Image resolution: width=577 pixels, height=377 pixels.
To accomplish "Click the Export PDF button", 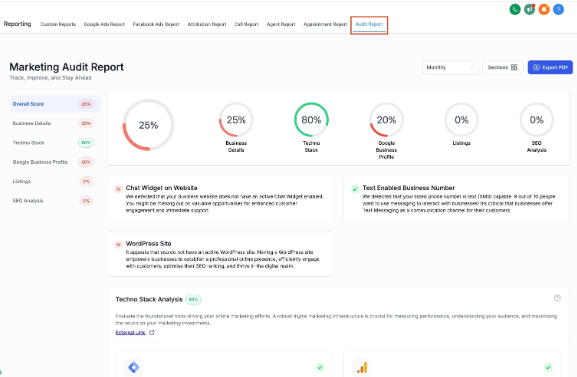I will [x=550, y=67].
